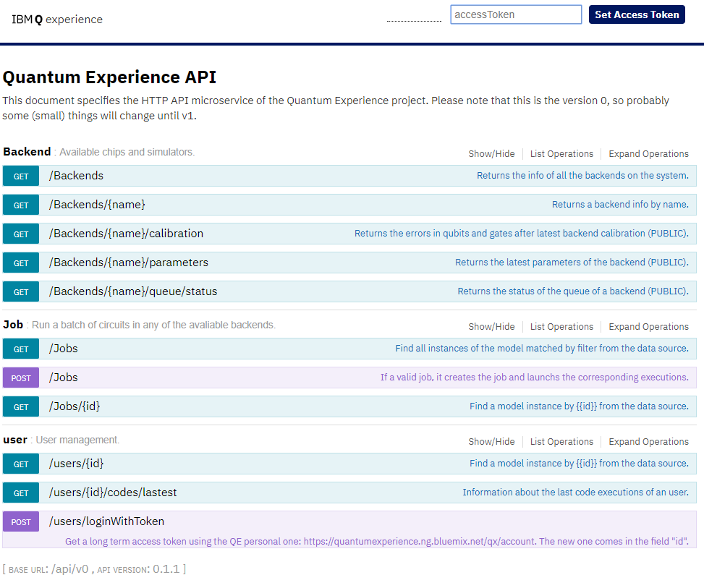
Task: Expand the /Backends/{name} endpoint path
Action: pos(97,204)
